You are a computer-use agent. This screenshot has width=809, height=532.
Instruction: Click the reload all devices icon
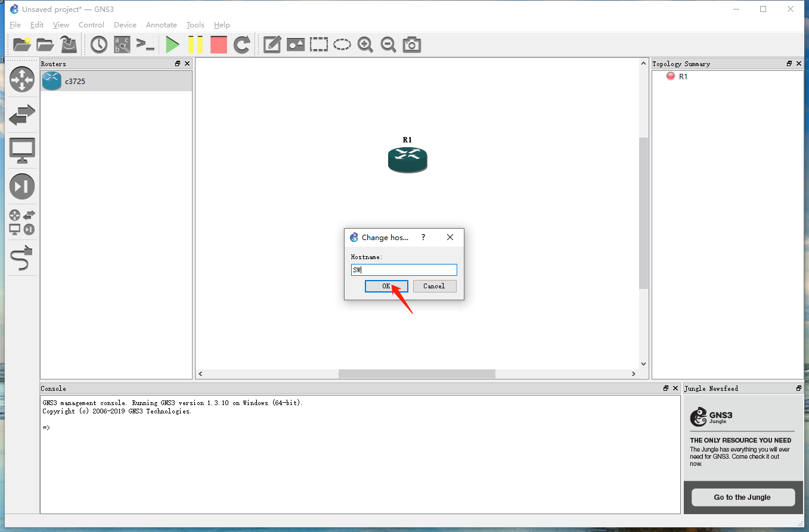(x=241, y=44)
